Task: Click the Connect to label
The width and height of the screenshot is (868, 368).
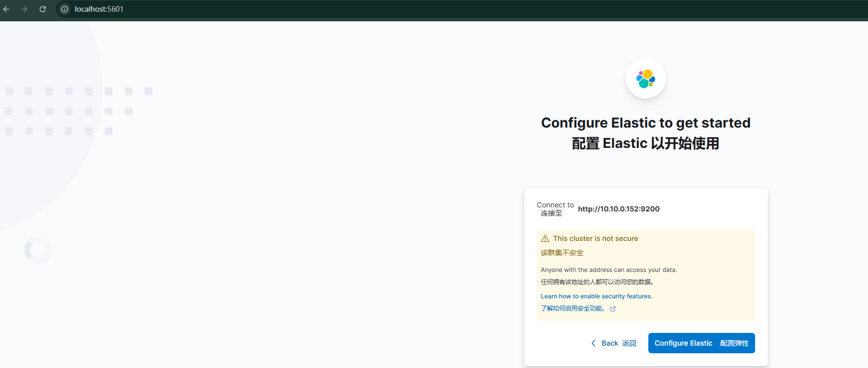Action: point(555,205)
